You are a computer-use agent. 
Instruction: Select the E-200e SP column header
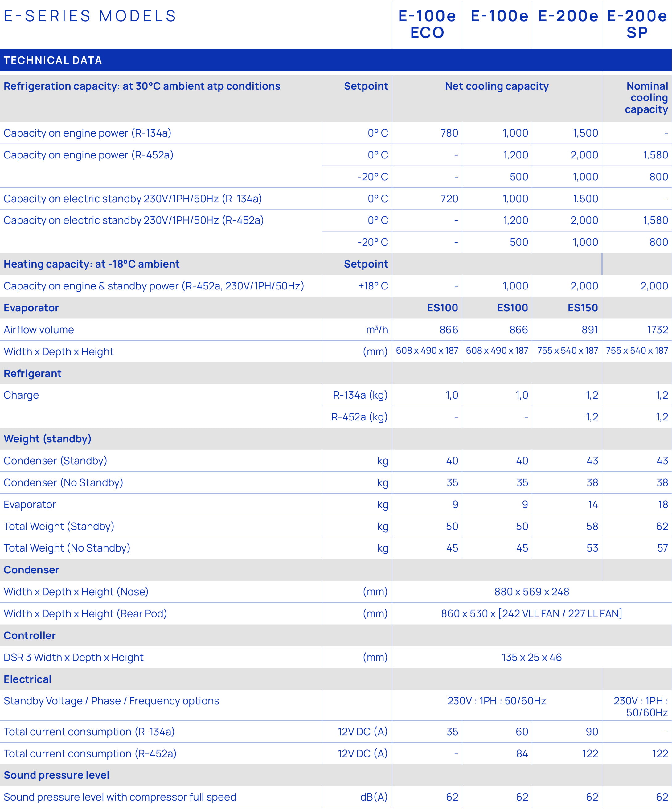pyautogui.click(x=637, y=24)
